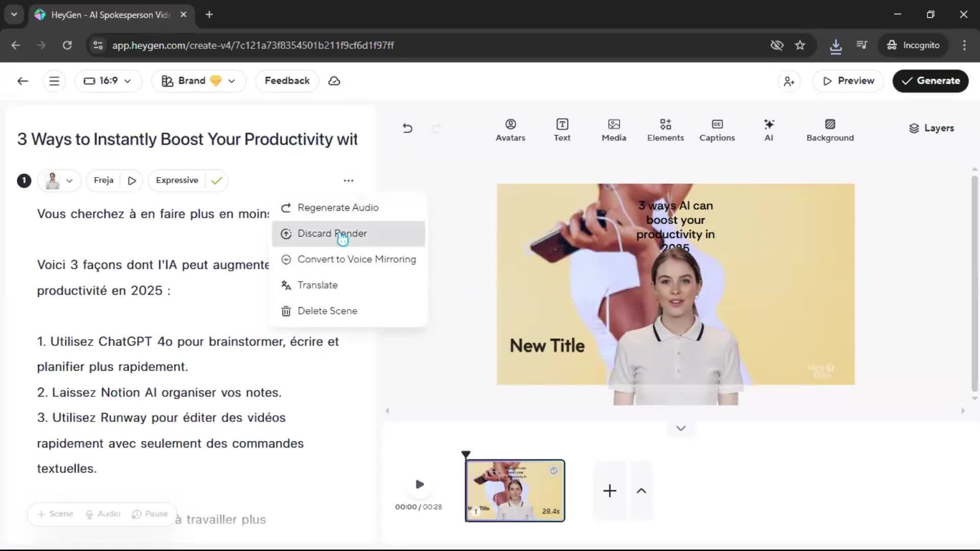
Task: Open the Background settings
Action: [x=829, y=130]
